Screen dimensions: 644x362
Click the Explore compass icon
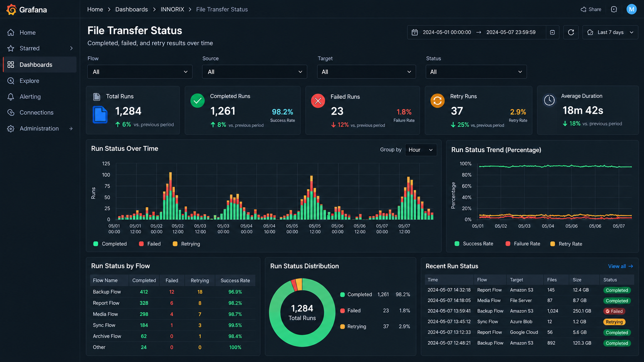(11, 81)
